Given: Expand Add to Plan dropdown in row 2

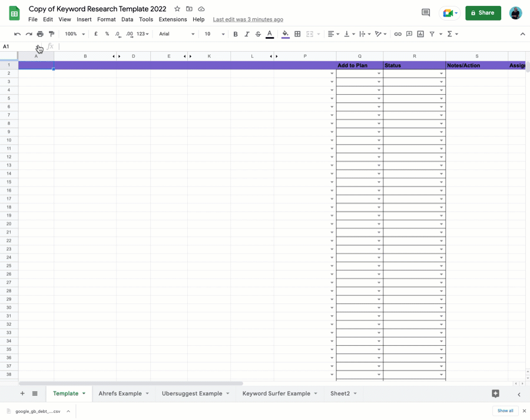Looking at the screenshot, I should pos(379,74).
